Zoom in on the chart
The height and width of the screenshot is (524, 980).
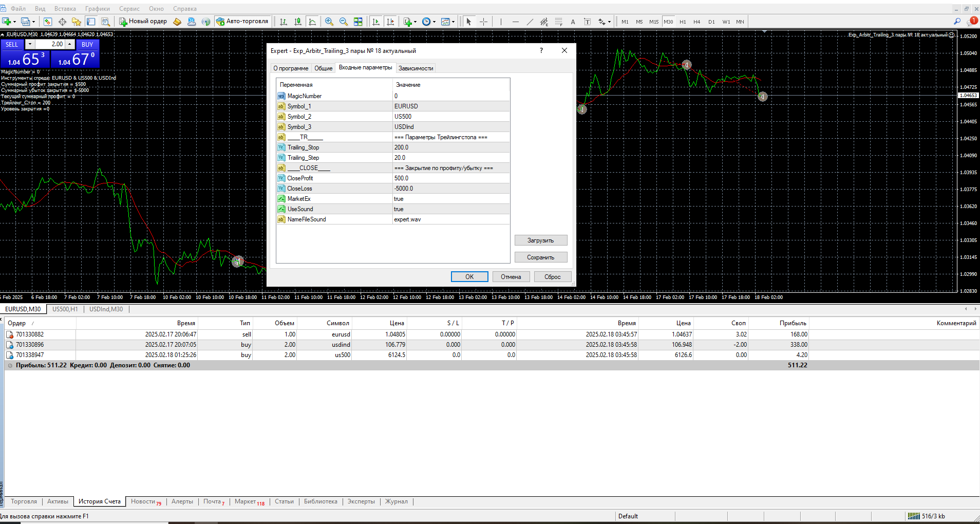(x=329, y=22)
